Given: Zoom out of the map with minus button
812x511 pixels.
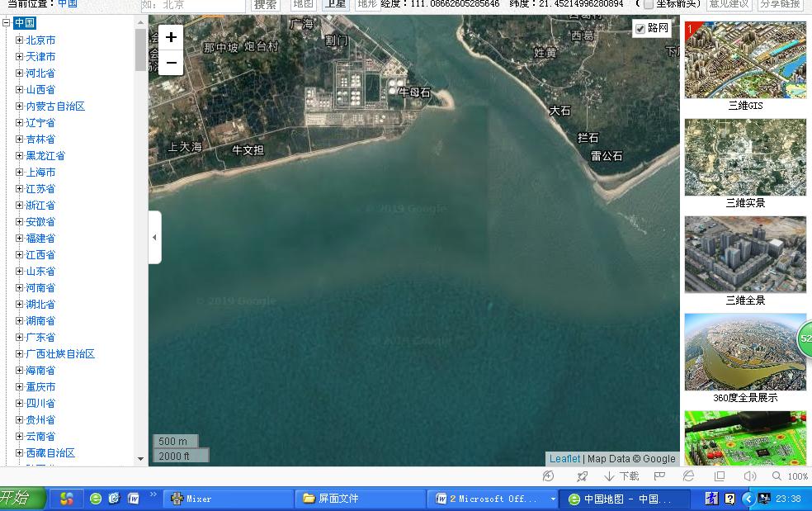Looking at the screenshot, I should 171,63.
